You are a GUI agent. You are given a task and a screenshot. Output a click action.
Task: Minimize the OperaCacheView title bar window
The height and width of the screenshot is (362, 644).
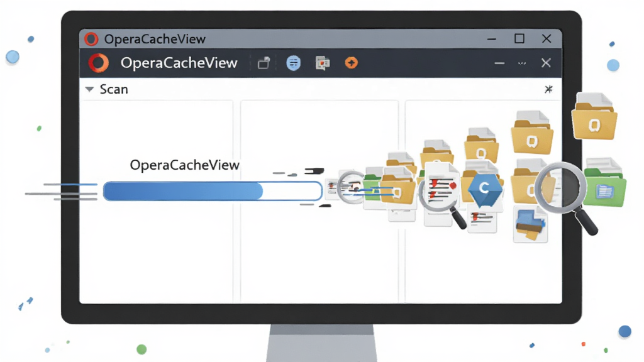492,39
